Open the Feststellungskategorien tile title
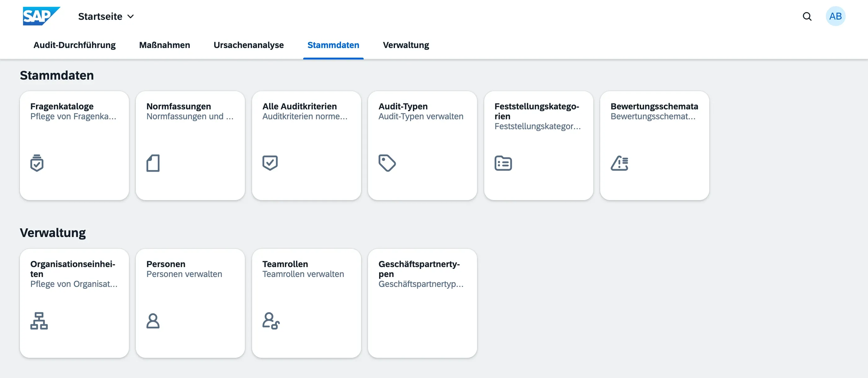The width and height of the screenshot is (868, 378). [x=537, y=111]
